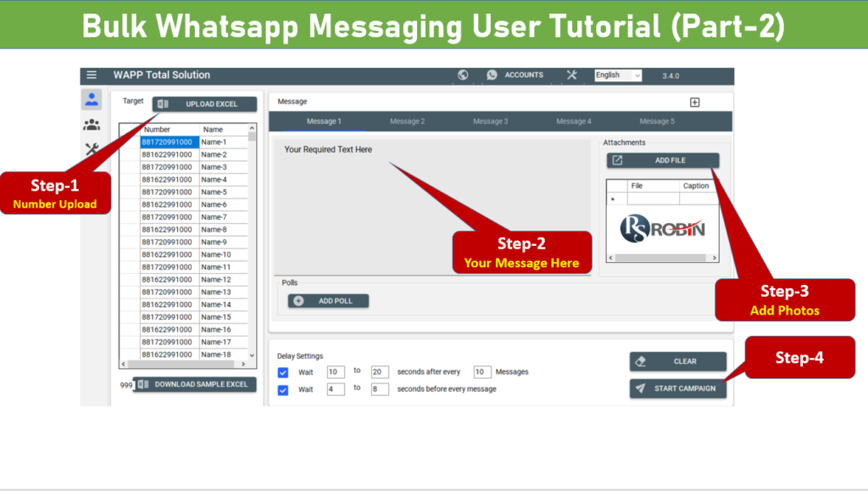The height and width of the screenshot is (491, 868).
Task: Select the number in the Name-2 row
Action: [x=170, y=154]
